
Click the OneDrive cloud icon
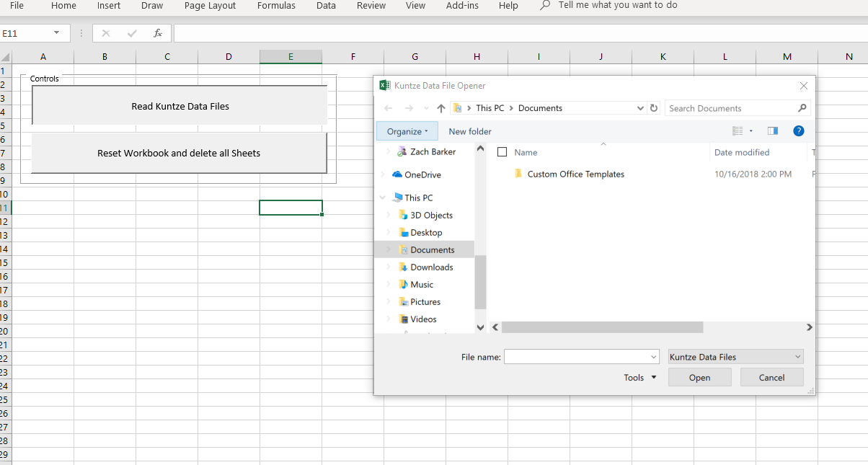point(397,174)
